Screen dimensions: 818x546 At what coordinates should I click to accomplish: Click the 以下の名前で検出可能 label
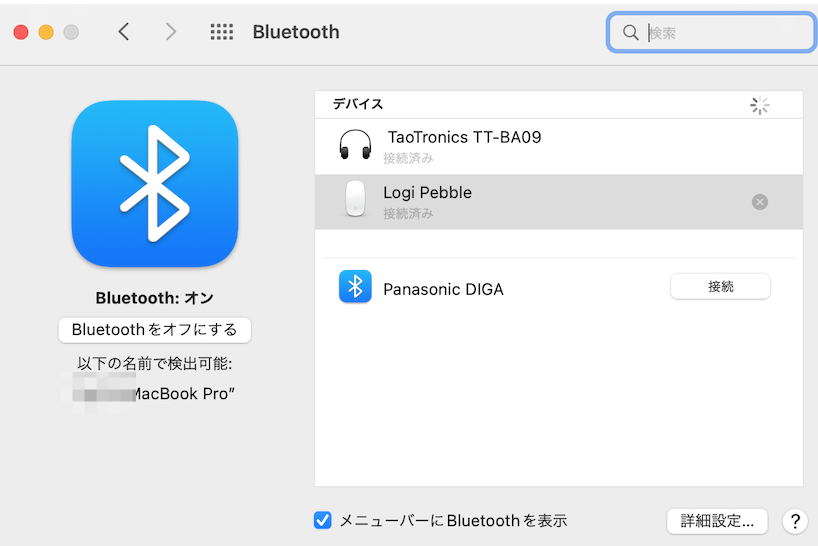(x=154, y=363)
